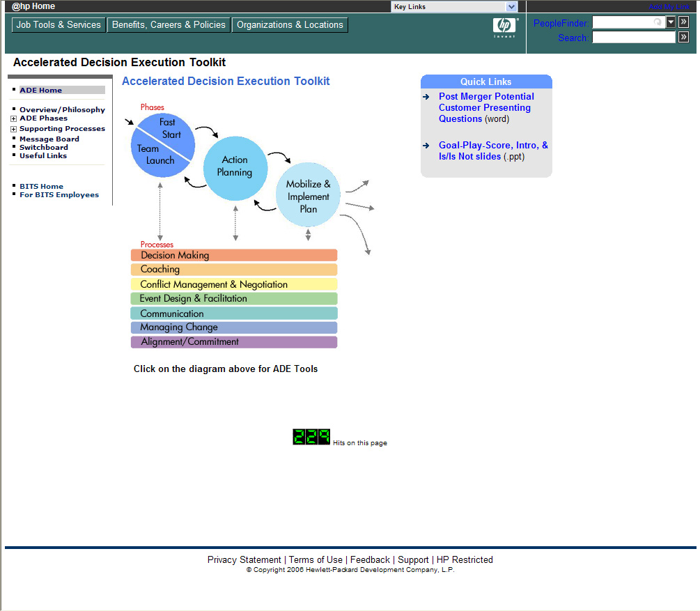The image size is (700, 611).
Task: Click the purple Alignment/Commitment process bar
Action: pyautogui.click(x=233, y=342)
